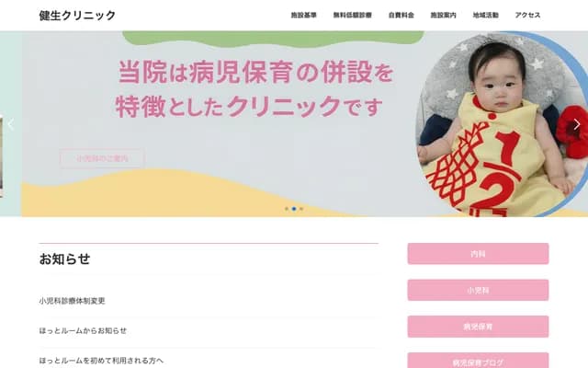Select the active second carousel dot
This screenshot has width=588, height=368.
294,209
